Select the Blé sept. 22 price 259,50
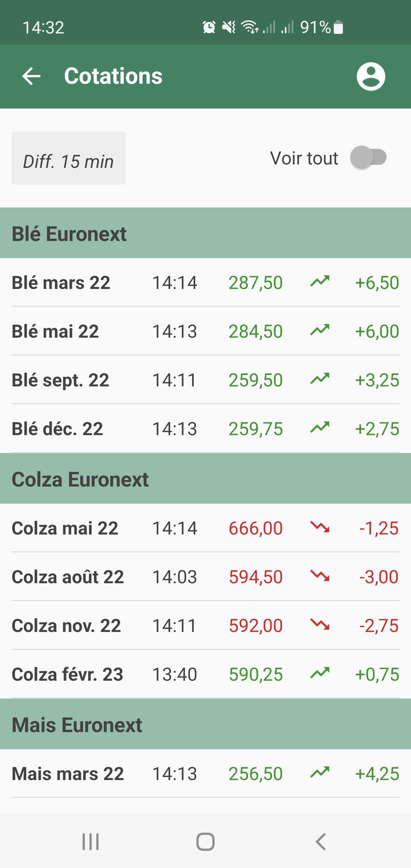The image size is (411, 868). pos(255,380)
